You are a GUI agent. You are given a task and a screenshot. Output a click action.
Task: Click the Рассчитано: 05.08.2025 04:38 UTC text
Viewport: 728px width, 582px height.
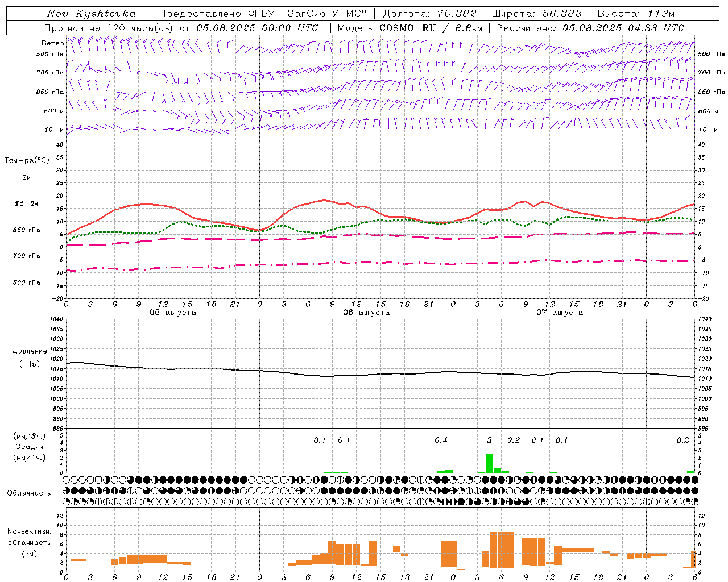(590, 28)
